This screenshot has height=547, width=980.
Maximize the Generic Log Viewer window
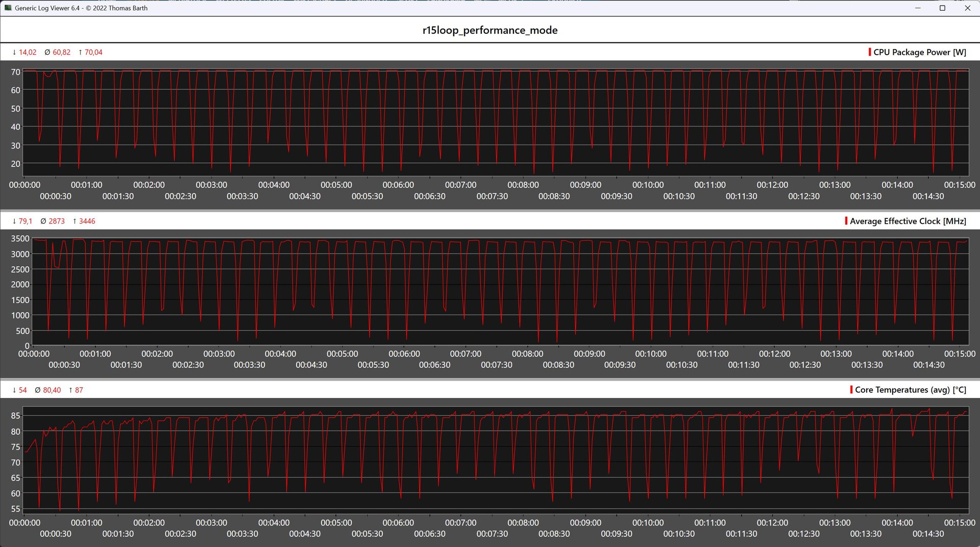click(x=942, y=8)
